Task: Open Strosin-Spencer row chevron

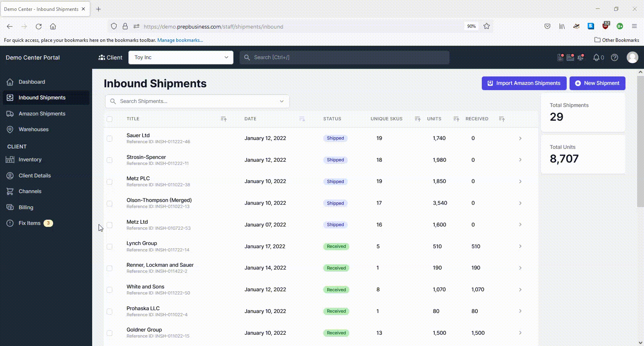Action: 520,160
